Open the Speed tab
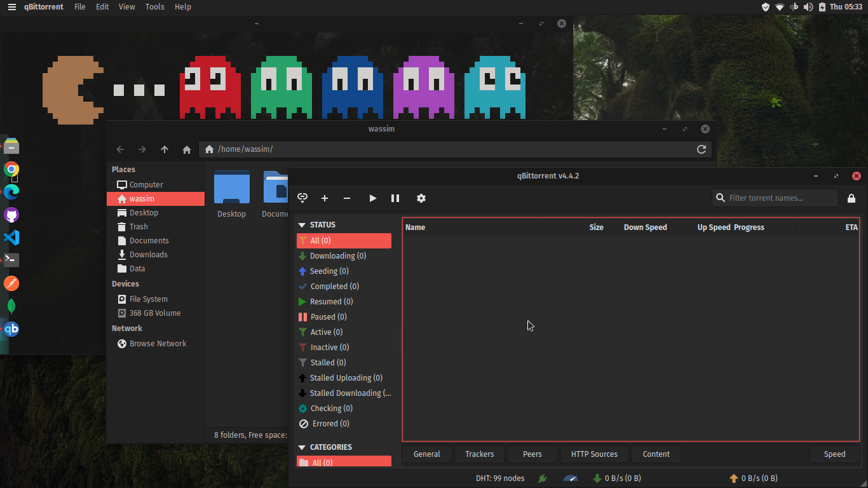Screen dimensions: 868x488 (x=835, y=454)
